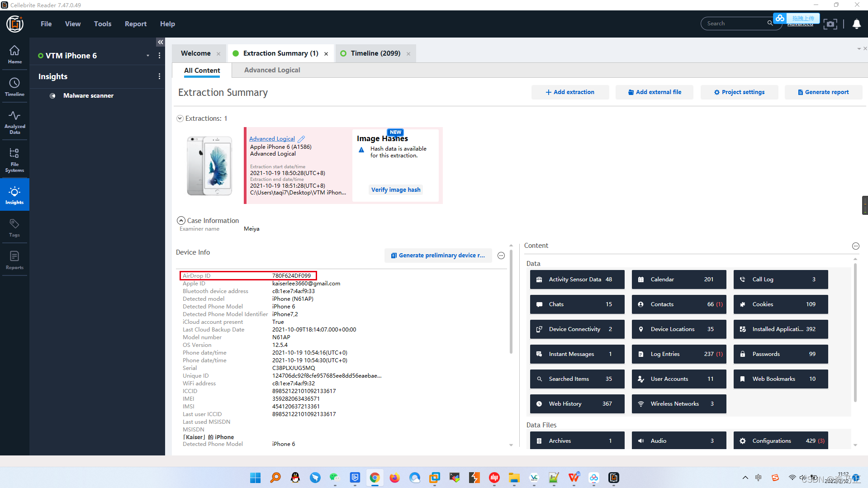
Task: Open Project settings
Action: point(739,92)
